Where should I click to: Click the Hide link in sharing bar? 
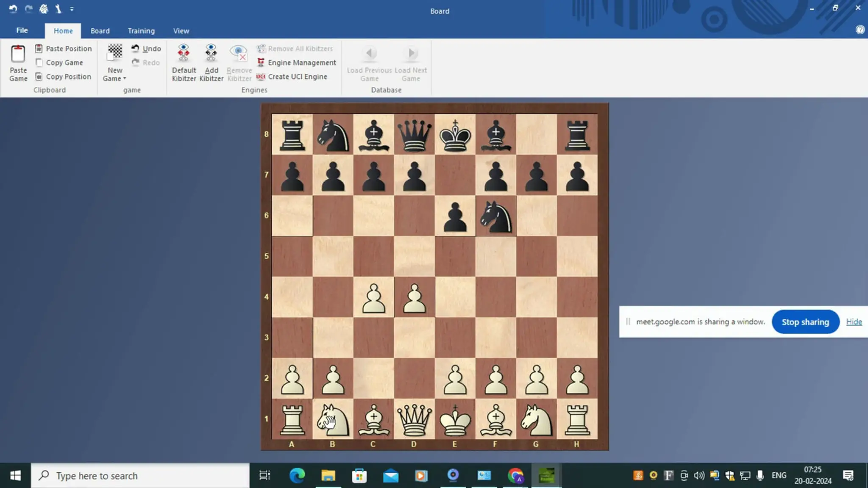[854, 322]
